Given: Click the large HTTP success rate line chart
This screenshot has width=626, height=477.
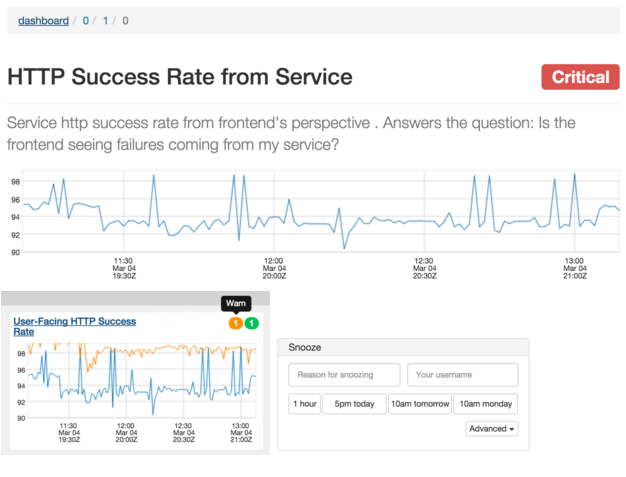Looking at the screenshot, I should pos(320,212).
